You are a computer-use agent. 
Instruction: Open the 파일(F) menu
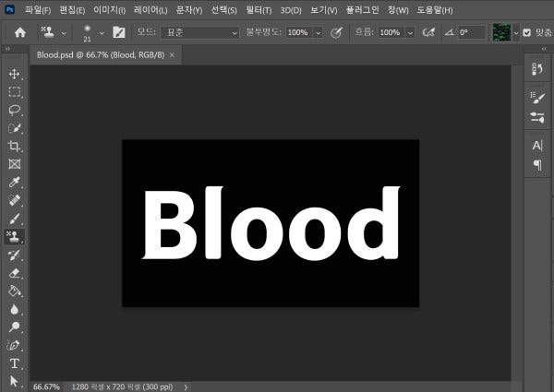click(x=38, y=10)
